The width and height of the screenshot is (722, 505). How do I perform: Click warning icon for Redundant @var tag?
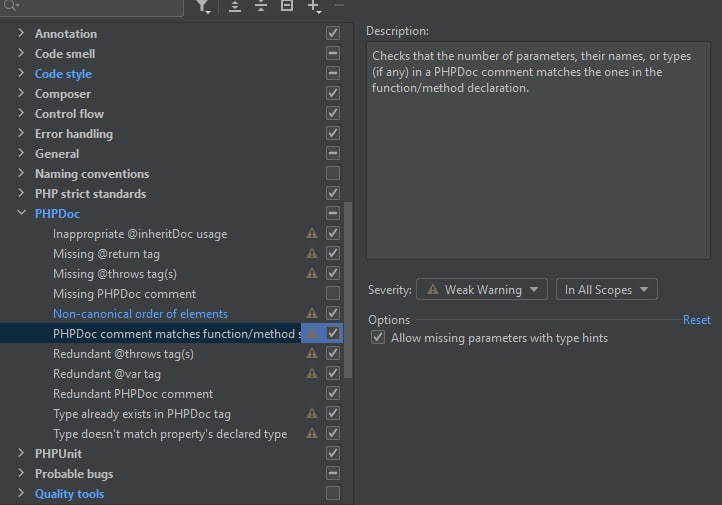tap(312, 373)
